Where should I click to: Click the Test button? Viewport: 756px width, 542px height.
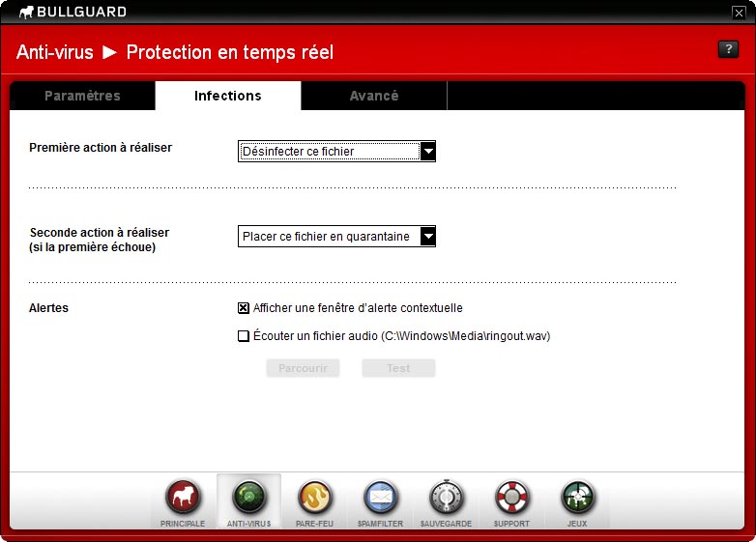398,368
